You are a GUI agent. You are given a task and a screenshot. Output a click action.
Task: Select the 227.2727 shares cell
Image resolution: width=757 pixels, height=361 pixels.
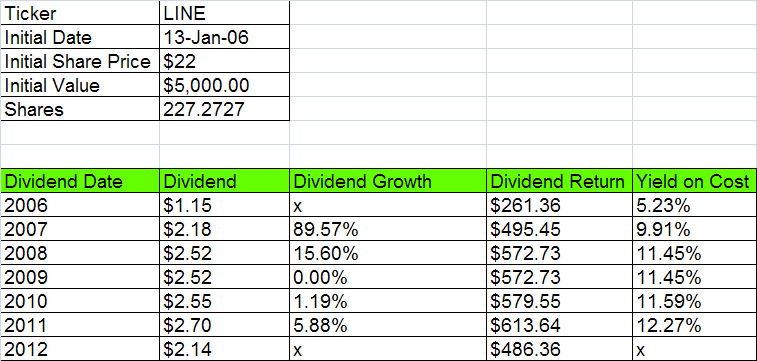click(224, 109)
